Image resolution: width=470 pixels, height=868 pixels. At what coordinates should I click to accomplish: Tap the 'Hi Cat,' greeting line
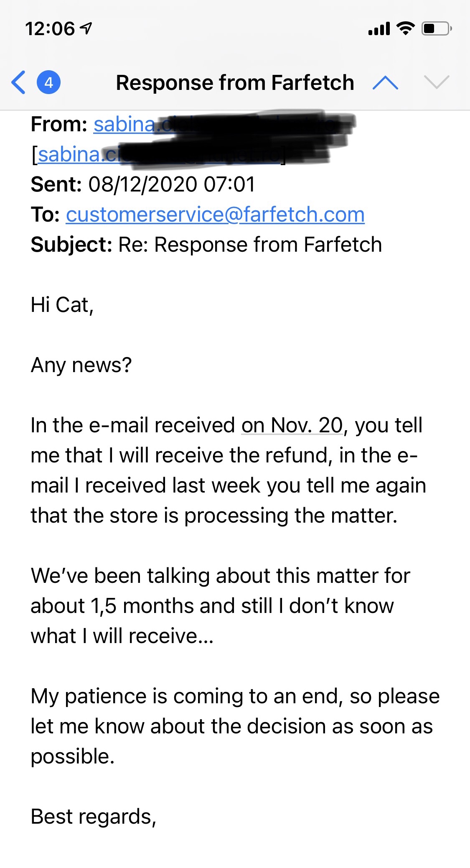[62, 305]
